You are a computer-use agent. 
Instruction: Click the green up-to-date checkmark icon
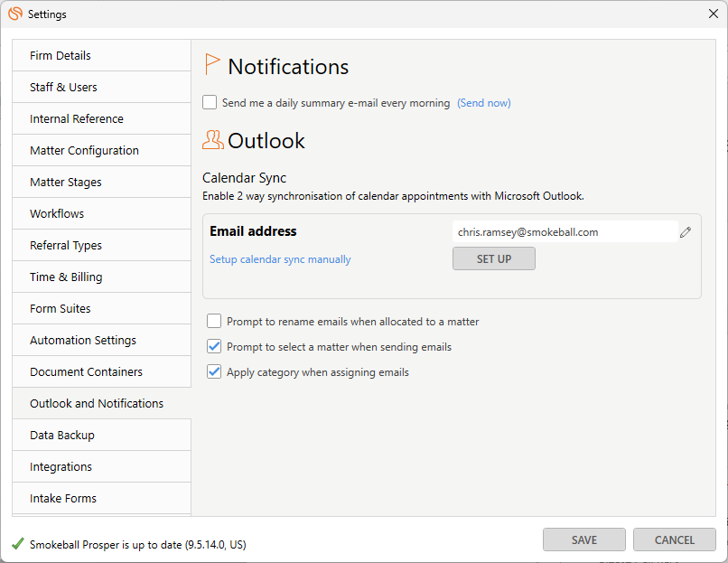[x=18, y=543]
